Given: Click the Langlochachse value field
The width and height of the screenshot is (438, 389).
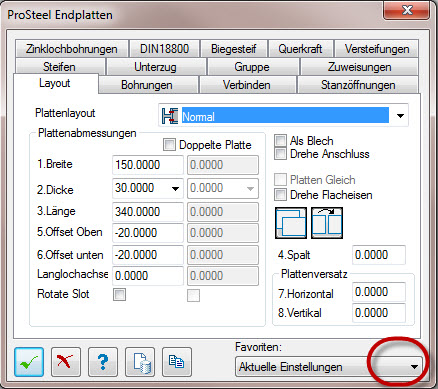Looking at the screenshot, I should pos(148,276).
